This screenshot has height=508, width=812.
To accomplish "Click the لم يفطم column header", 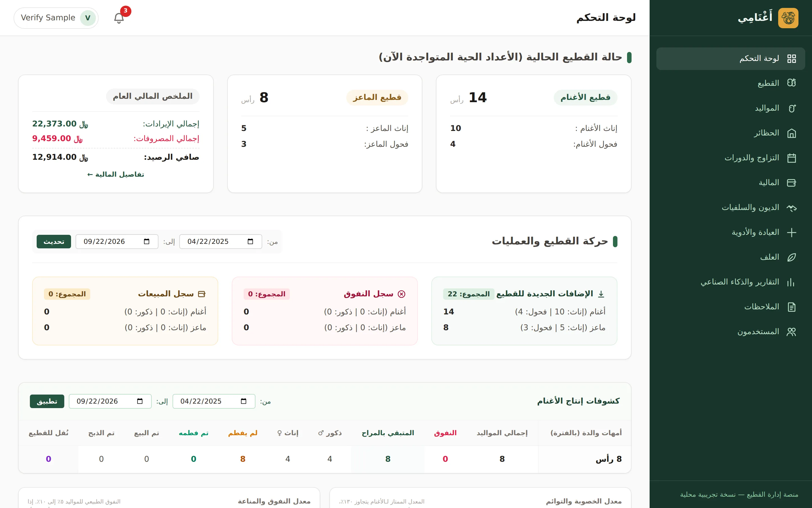I will (242, 433).
